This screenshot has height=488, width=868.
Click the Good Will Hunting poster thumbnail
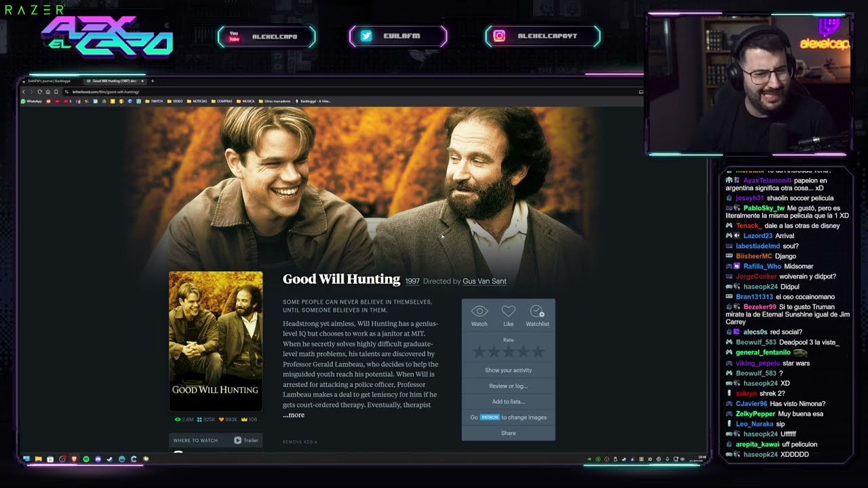tap(216, 341)
